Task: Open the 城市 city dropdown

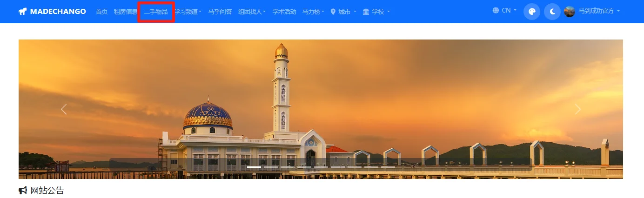Action: (347, 12)
